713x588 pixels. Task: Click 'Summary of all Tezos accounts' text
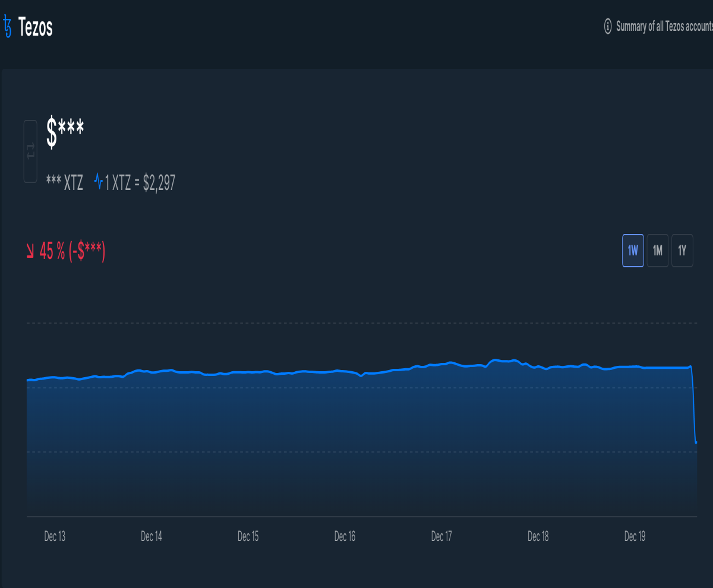coord(664,26)
